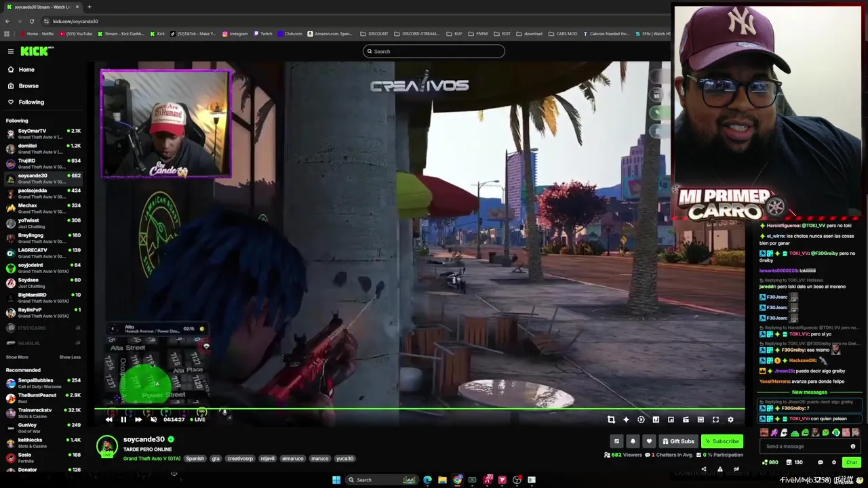868x488 pixels.
Task: Open Following in Kick sidebar
Action: (31, 102)
